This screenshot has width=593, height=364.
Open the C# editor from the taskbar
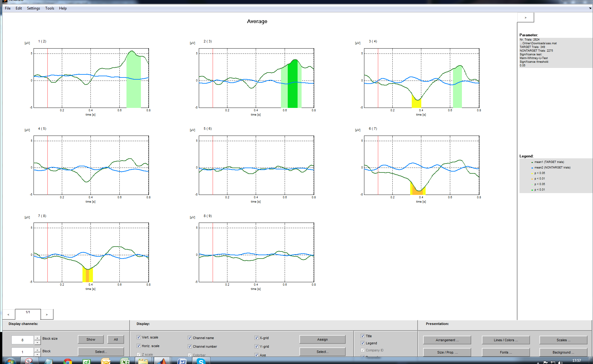tap(87, 361)
